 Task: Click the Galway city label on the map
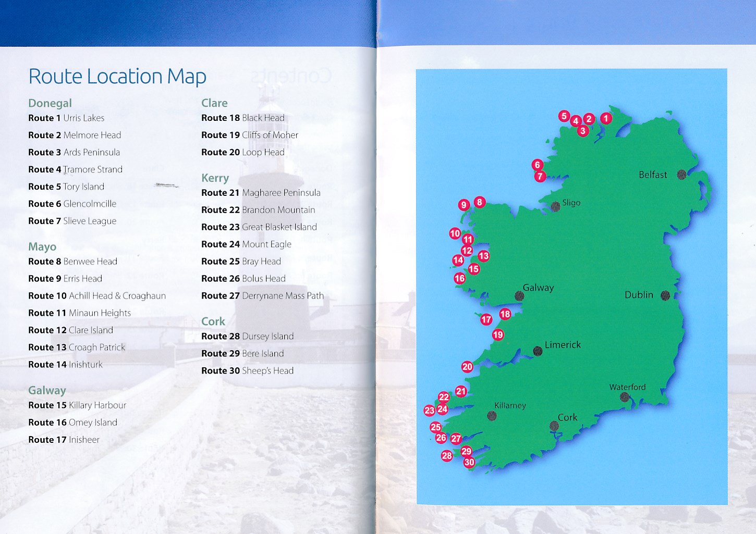pos(538,288)
